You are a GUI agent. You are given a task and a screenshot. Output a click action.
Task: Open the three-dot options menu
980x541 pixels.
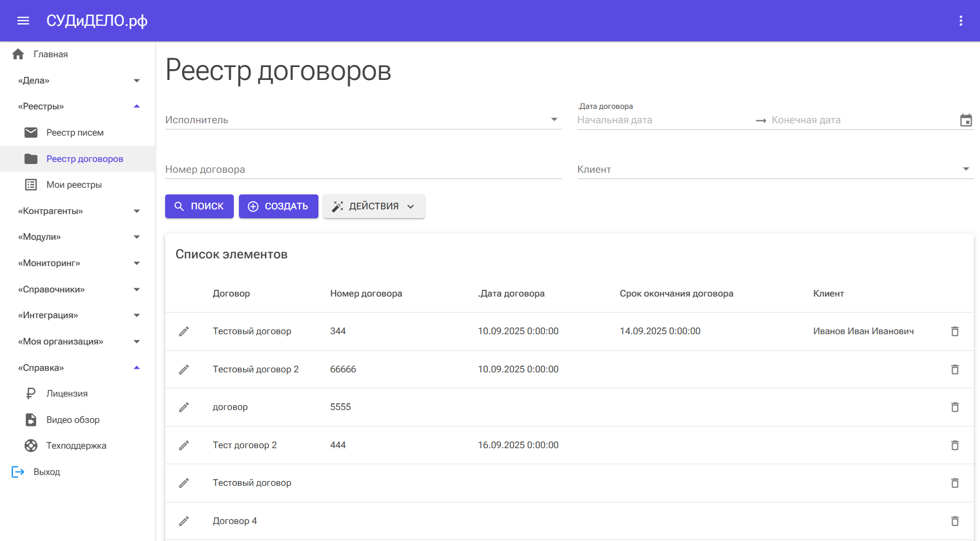click(x=960, y=21)
